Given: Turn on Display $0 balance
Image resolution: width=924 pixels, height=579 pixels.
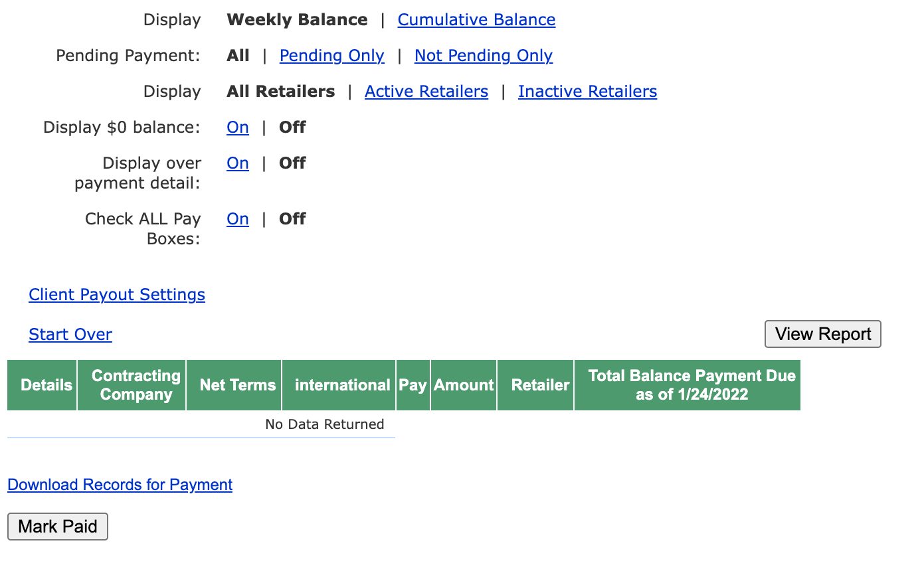Looking at the screenshot, I should 237,127.
